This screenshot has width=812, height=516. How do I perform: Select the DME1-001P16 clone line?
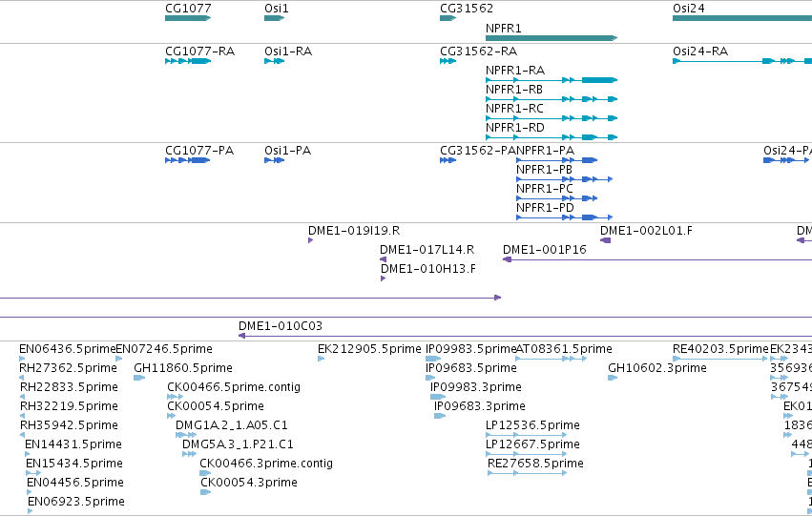tap(657, 259)
